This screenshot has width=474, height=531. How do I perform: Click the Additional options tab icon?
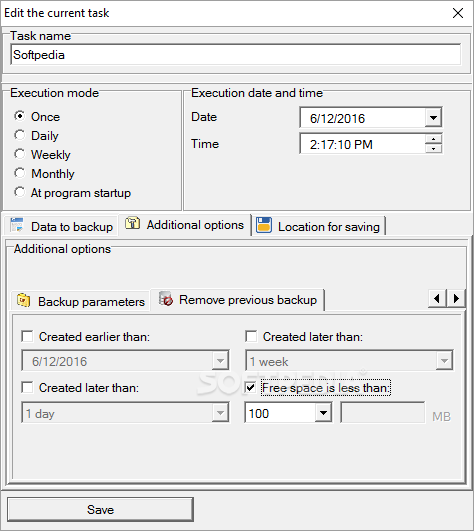(132, 223)
